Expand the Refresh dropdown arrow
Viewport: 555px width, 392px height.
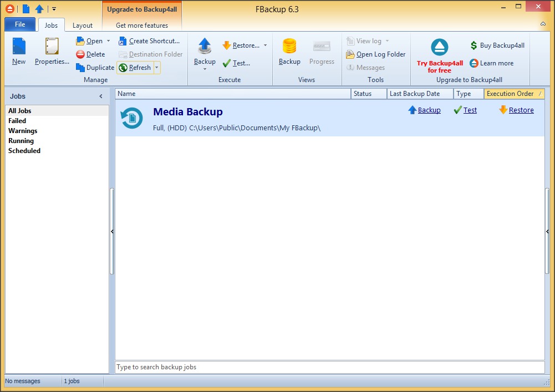coord(157,67)
